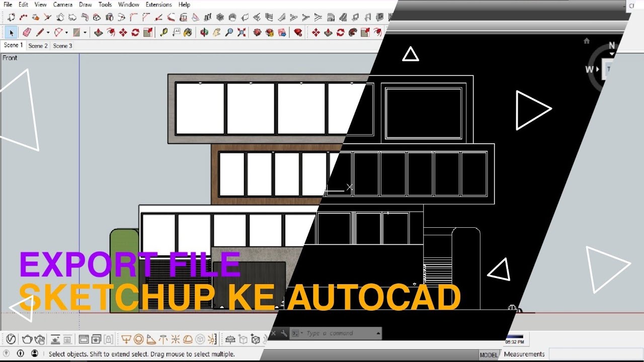Open the Window menu
The height and width of the screenshot is (362, 644).
[129, 5]
